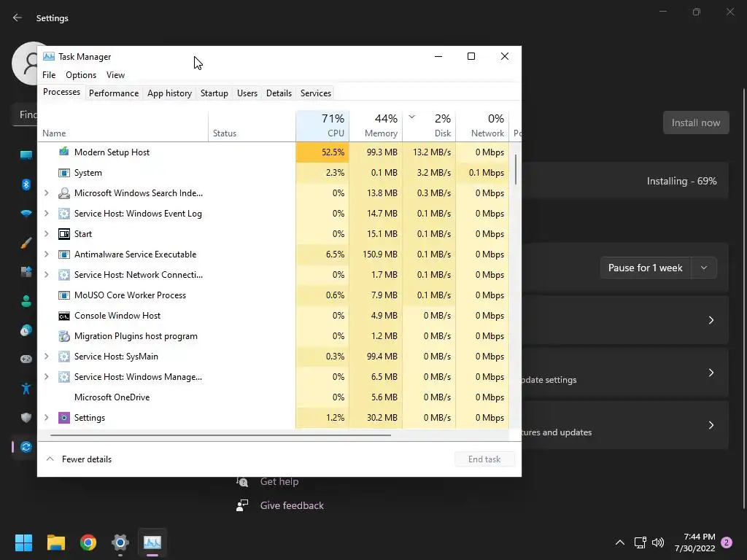
Task: Open the Give feedback link
Action: pos(292,505)
